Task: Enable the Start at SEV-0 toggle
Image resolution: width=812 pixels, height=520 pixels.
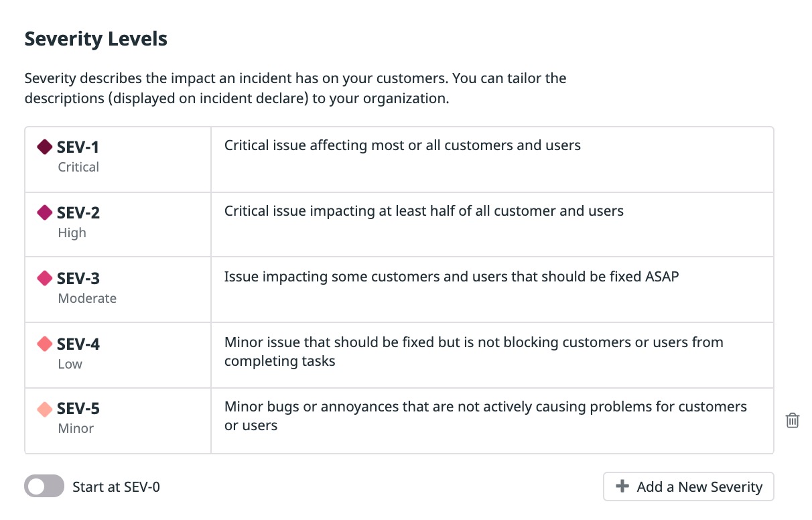Action: point(44,486)
